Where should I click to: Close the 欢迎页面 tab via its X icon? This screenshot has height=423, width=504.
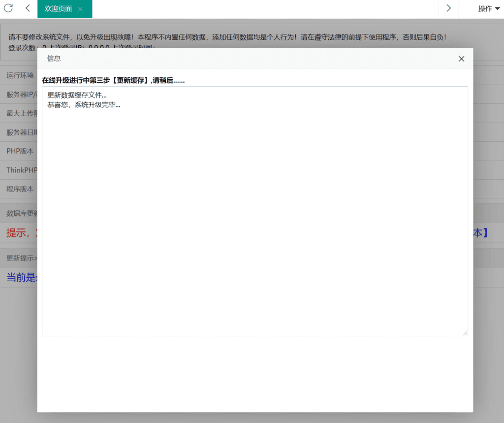[x=80, y=8]
